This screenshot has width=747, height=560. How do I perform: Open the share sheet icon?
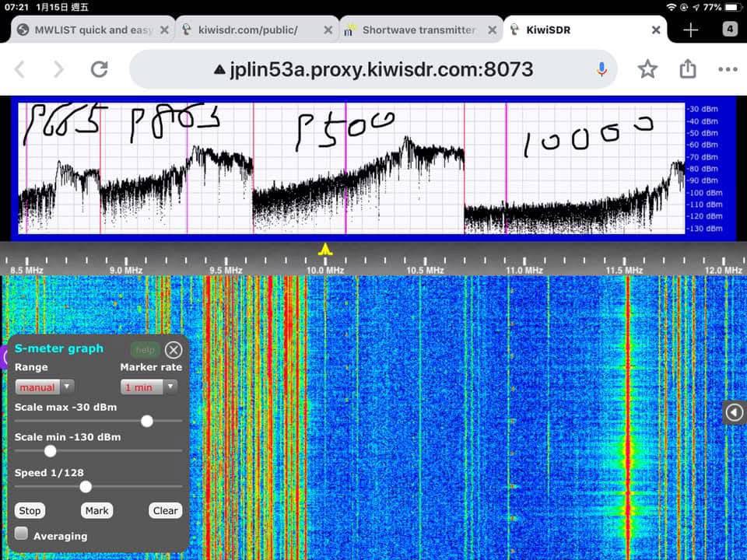point(687,69)
